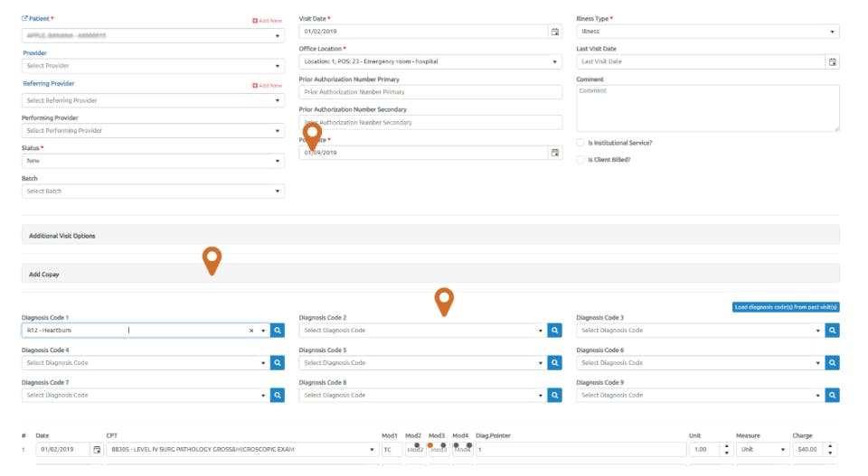Click the Post Date calendar icon
This screenshot has height=476, width=868.
(x=554, y=153)
